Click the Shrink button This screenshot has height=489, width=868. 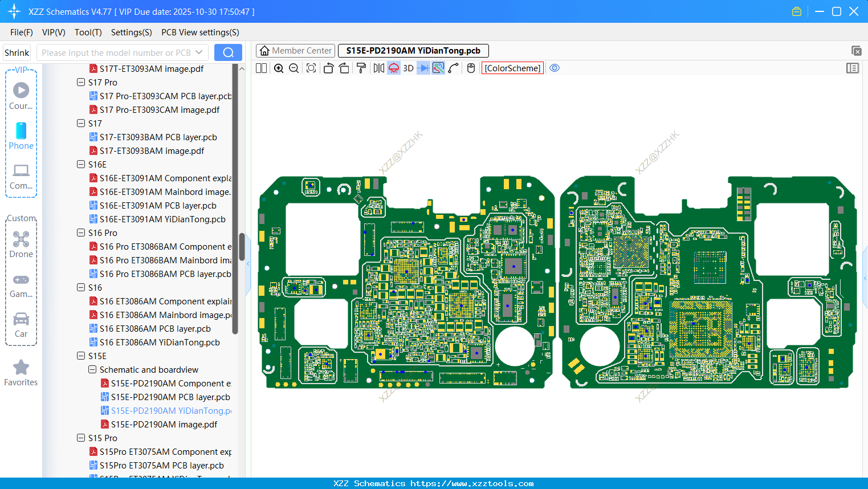(17, 52)
